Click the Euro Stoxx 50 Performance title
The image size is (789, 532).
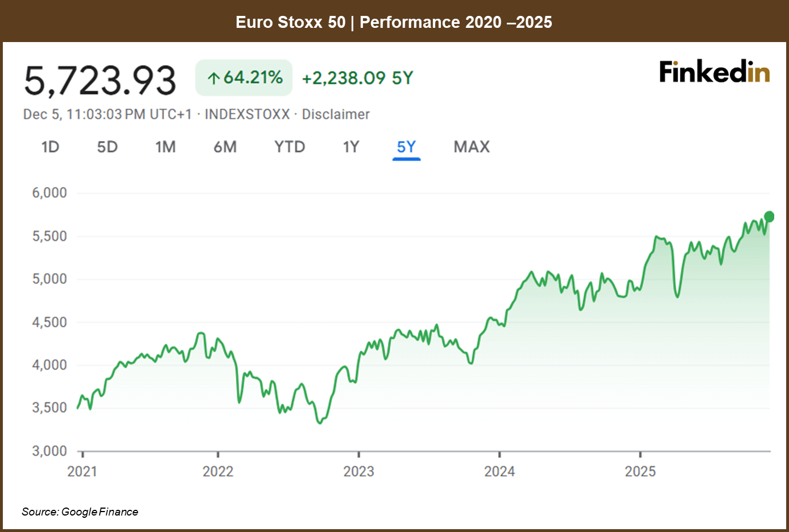pyautogui.click(x=394, y=22)
